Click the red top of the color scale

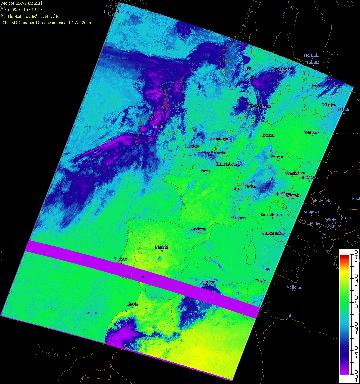pyautogui.click(x=344, y=260)
